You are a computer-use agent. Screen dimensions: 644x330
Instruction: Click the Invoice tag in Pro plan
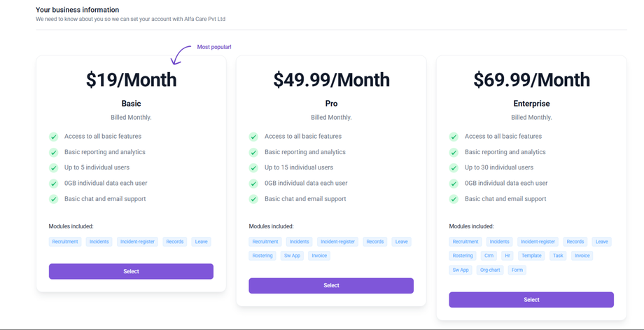(x=319, y=256)
